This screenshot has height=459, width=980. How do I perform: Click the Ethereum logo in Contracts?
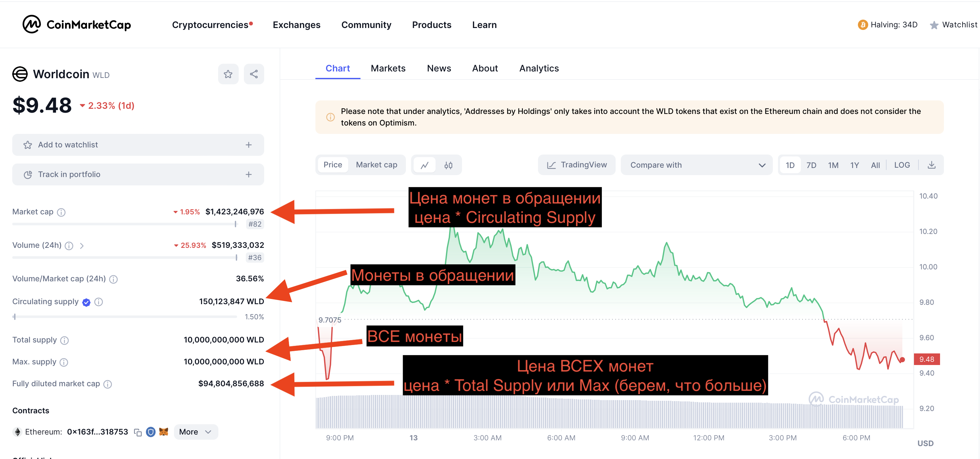point(17,432)
